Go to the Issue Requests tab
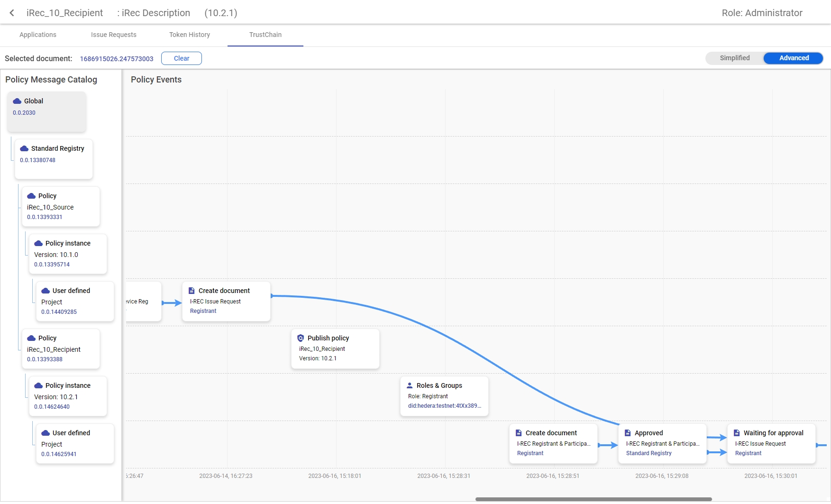Image resolution: width=831 pixels, height=504 pixels. click(114, 35)
